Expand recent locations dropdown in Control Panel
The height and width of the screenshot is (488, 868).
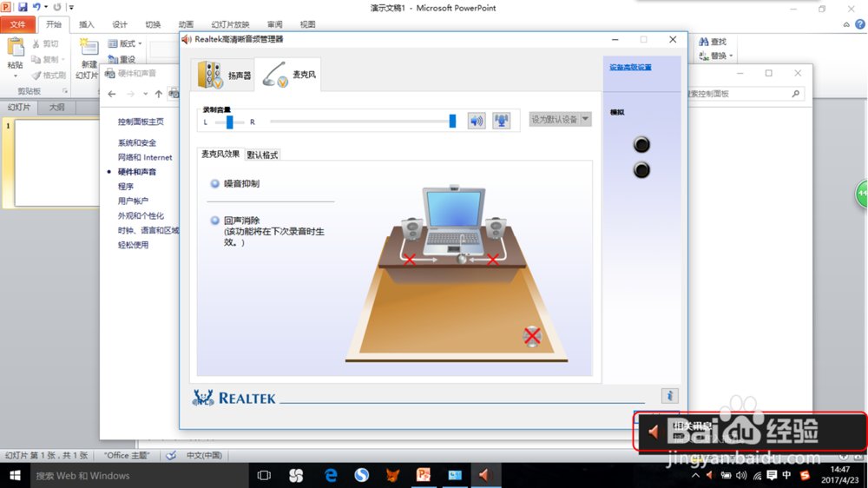point(145,94)
